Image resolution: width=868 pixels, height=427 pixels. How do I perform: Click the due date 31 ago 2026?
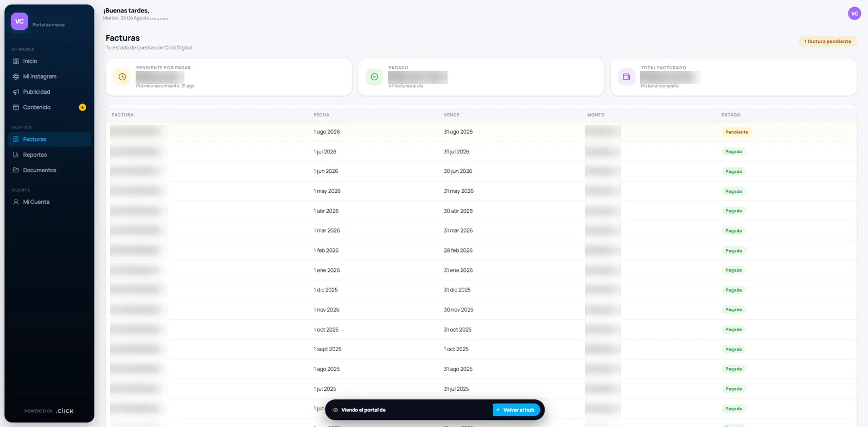click(x=458, y=132)
